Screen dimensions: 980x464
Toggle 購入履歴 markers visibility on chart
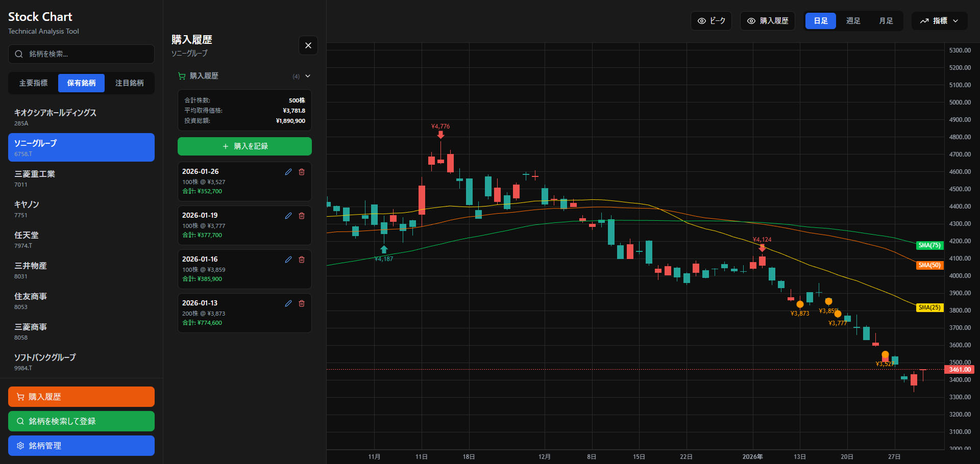point(767,21)
